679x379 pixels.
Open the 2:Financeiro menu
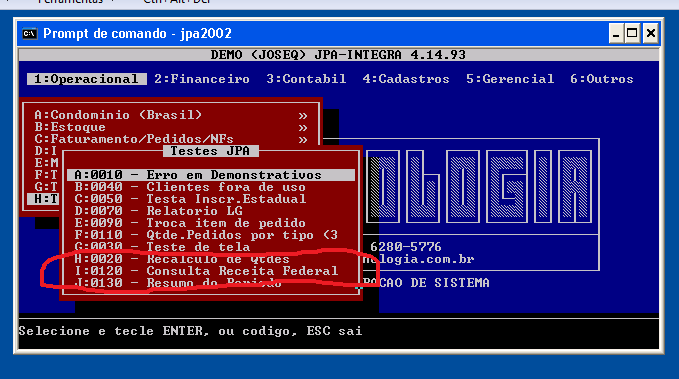coord(202,79)
